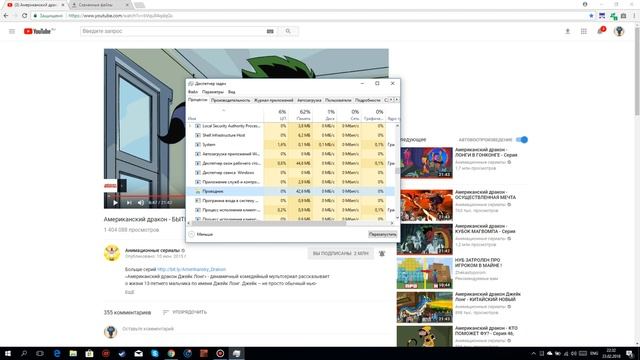
Task: Open the on-screen keyboard in search box
Action: (x=270, y=31)
